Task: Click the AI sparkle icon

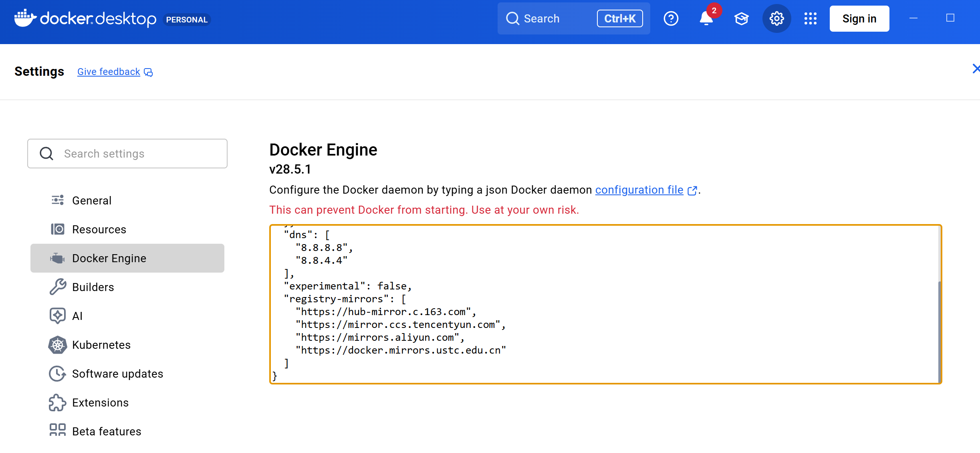Action: [58, 316]
